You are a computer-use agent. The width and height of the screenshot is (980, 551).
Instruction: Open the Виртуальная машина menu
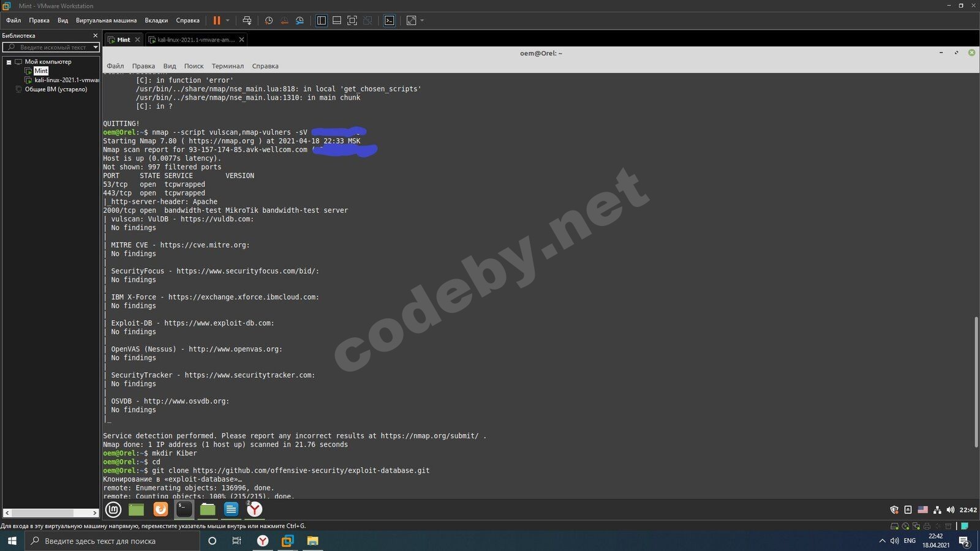tap(107, 20)
